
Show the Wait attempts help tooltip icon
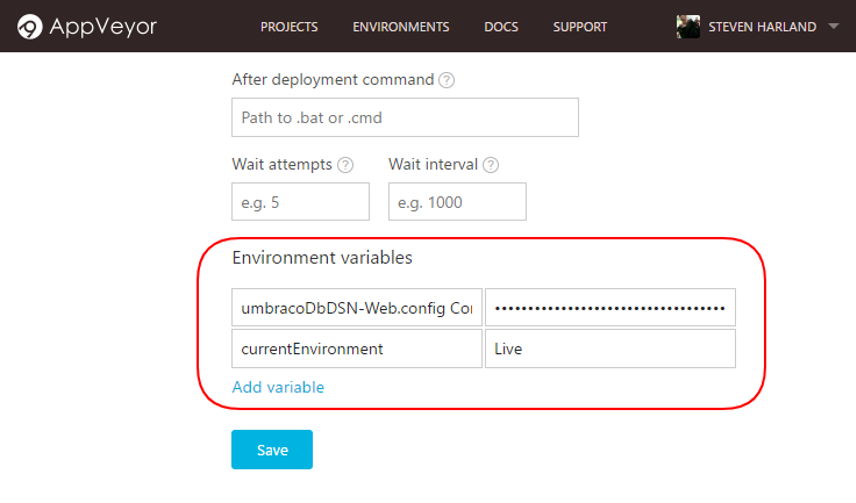(x=346, y=165)
